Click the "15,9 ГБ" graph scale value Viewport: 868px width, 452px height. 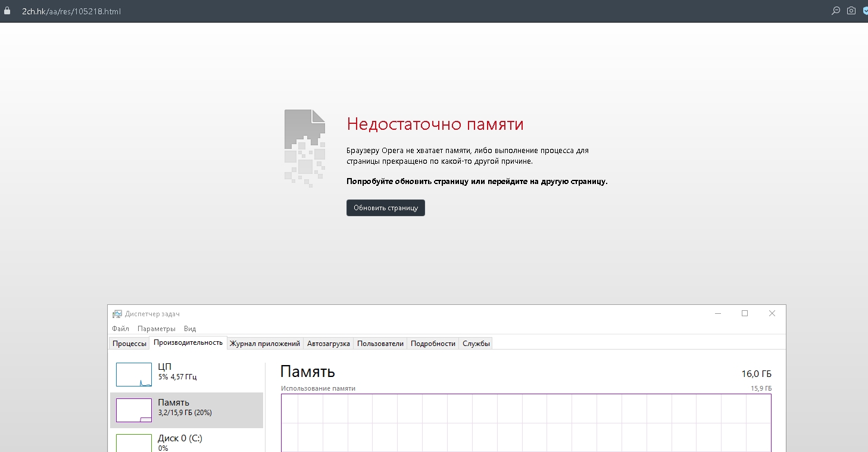pos(761,388)
